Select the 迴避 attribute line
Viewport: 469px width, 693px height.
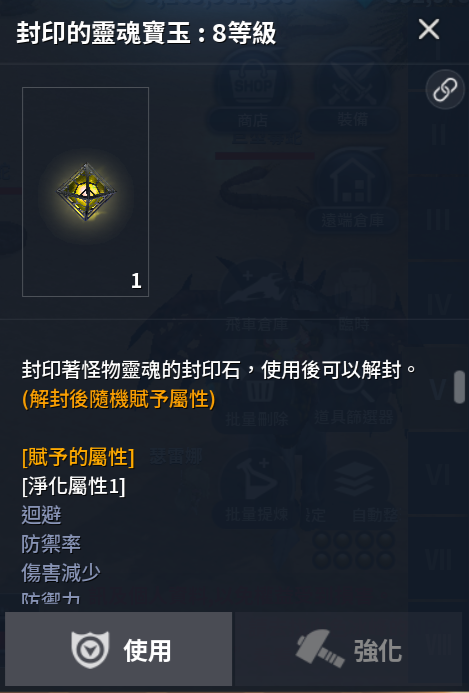coord(42,515)
